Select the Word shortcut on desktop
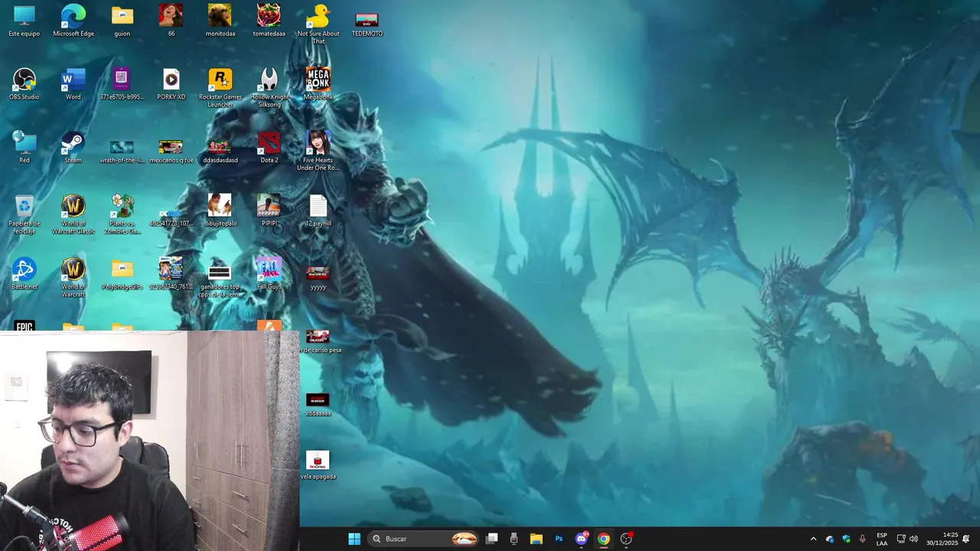The image size is (980, 551). (x=73, y=84)
